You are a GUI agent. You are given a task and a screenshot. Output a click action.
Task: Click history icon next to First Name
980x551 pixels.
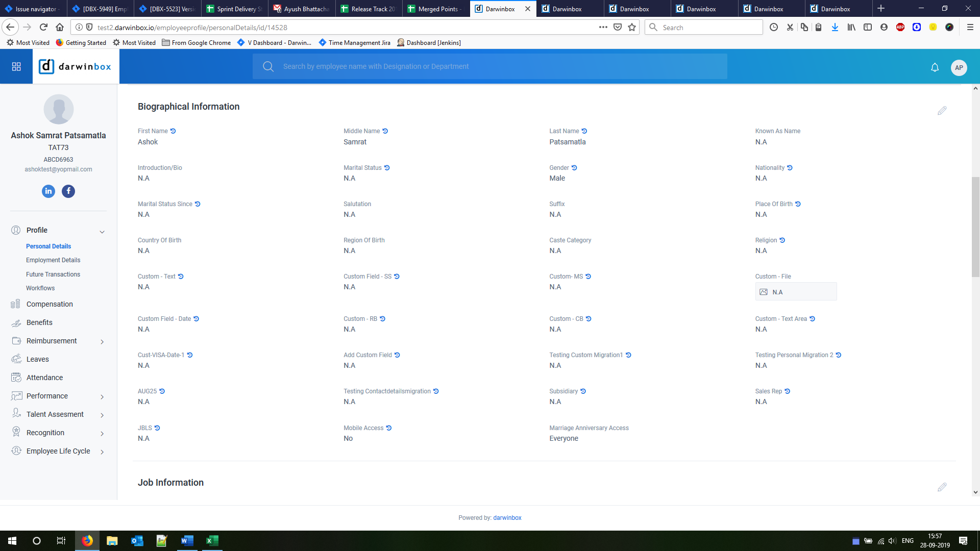pyautogui.click(x=173, y=131)
